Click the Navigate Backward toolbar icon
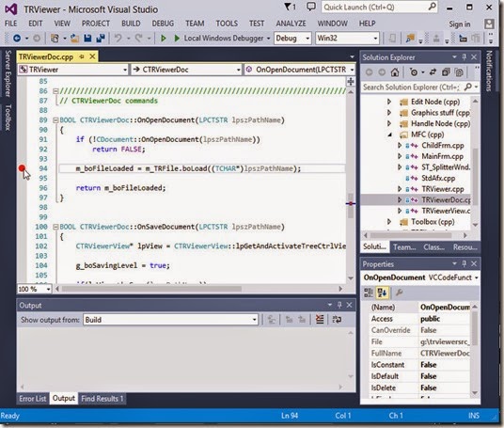This screenshot has height=428, width=504. [x=17, y=39]
